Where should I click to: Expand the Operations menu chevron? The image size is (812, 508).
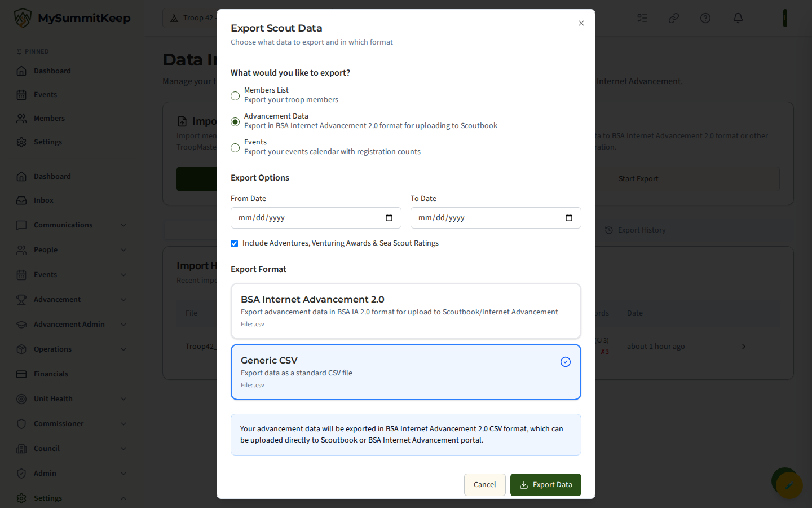pos(123,349)
